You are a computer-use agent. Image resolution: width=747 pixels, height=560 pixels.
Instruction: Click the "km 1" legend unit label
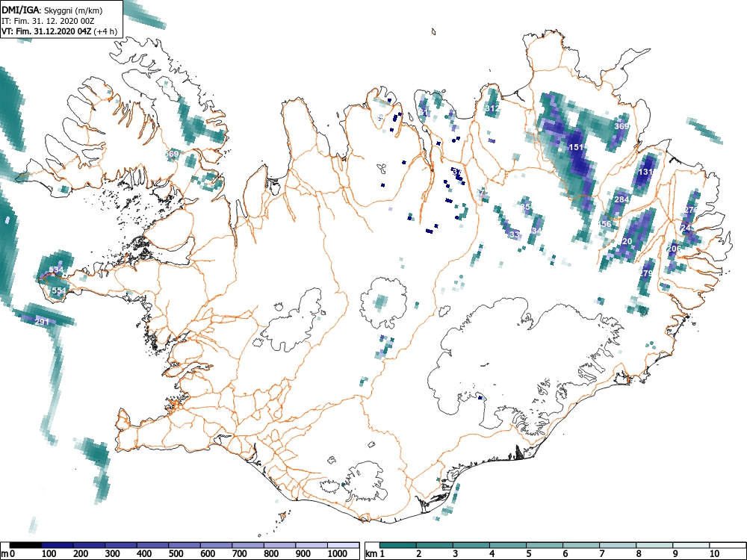click(375, 554)
